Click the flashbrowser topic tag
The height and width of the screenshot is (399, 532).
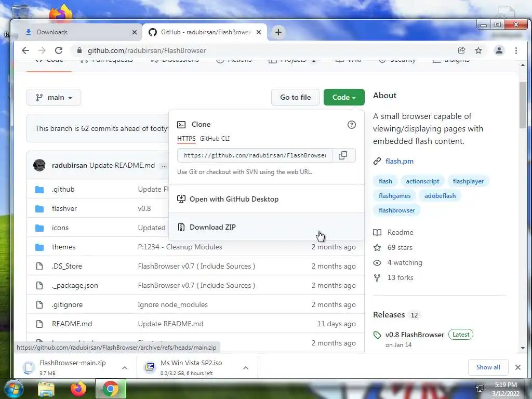[396, 210]
